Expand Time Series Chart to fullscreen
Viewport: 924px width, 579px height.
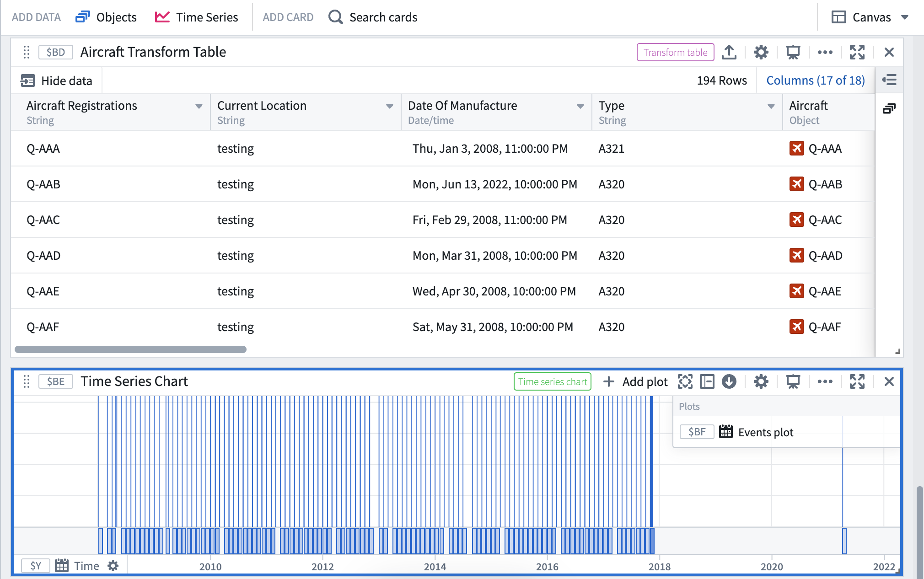pyautogui.click(x=857, y=381)
